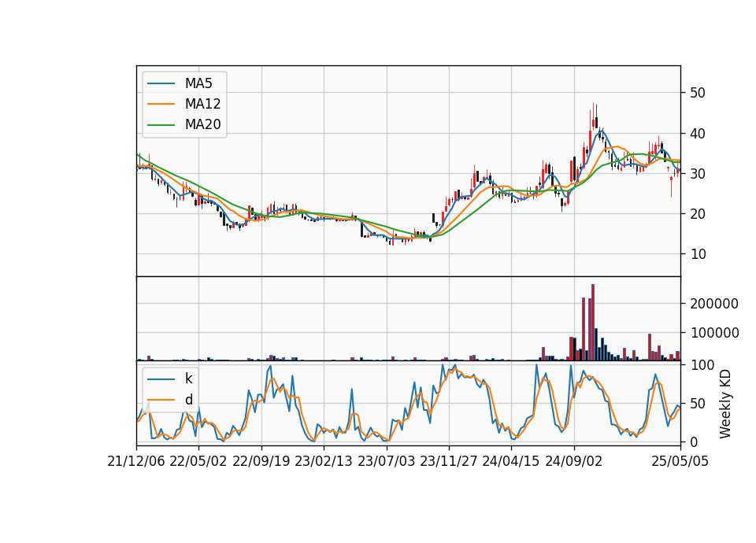Click the 25/05/05 date axis label
The height and width of the screenshot is (543, 756).
(680, 461)
